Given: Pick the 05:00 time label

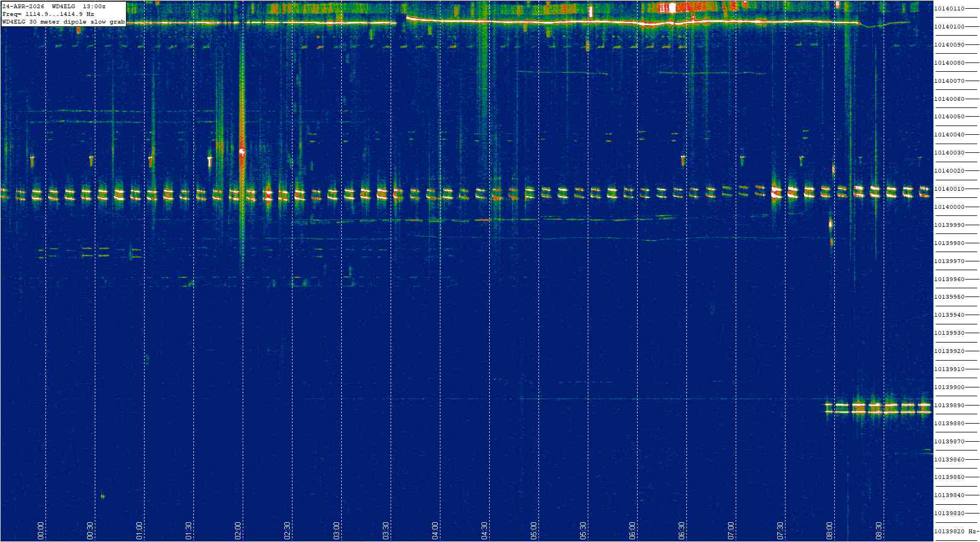Looking at the screenshot, I should pos(534,530).
